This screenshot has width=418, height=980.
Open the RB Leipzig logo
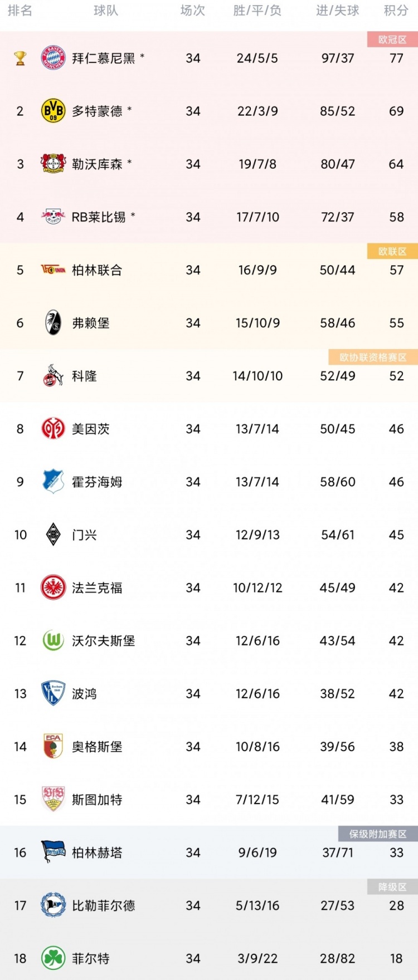pos(54,217)
